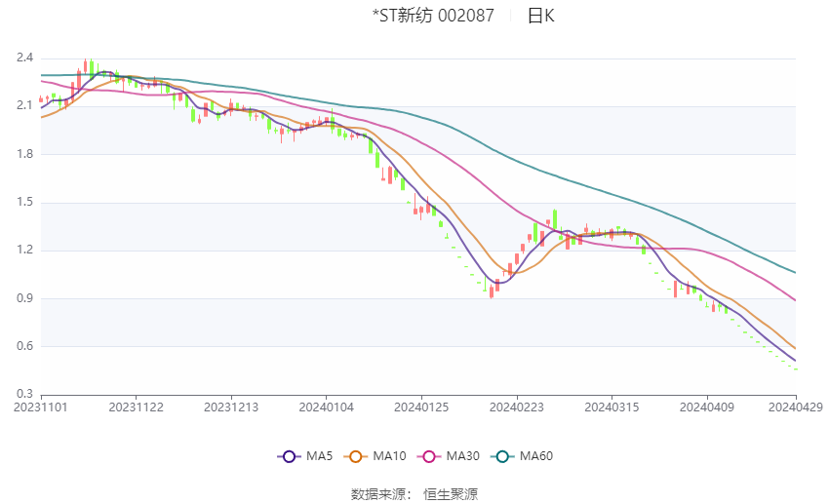Toggle the MA10 legend series
Screen dimensions: 829x504
375,456
